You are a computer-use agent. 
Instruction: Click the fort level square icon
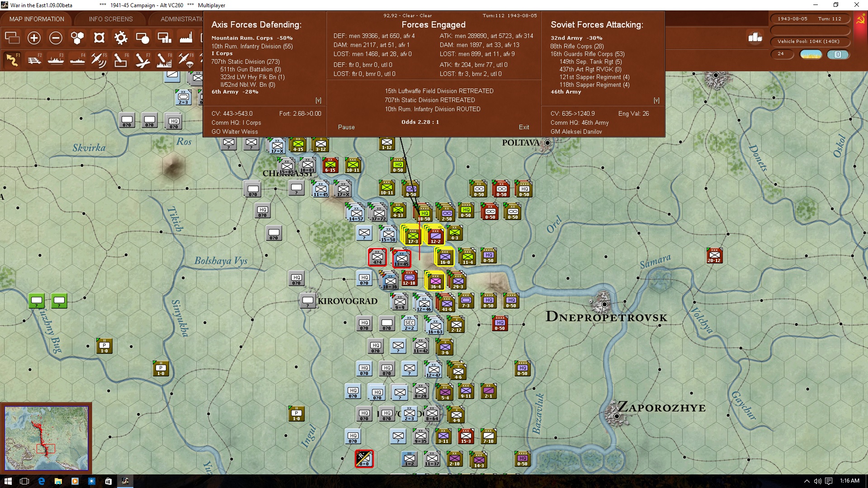pyautogui.click(x=99, y=38)
